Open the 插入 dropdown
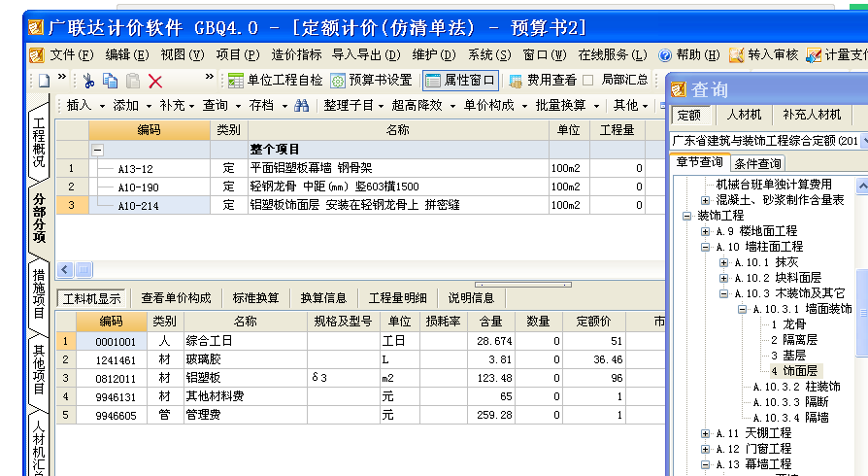Viewport: 868px width, 476px height. pyautogui.click(x=85, y=105)
